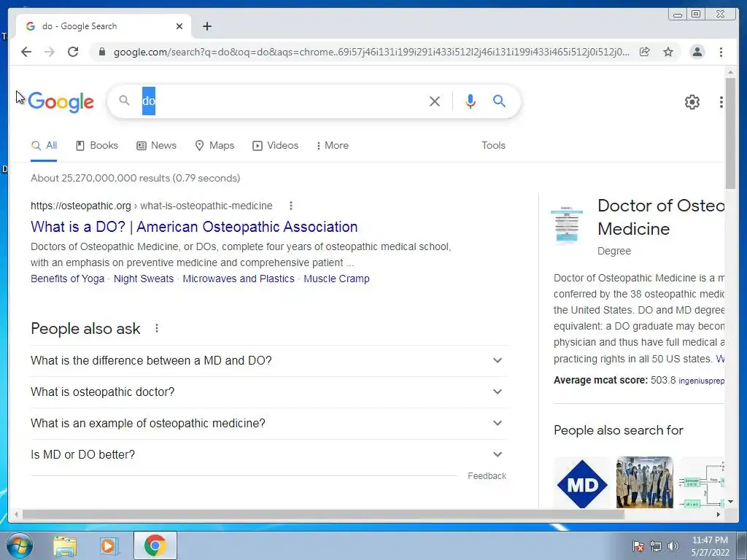Click the browser forward arrow

coord(50,52)
